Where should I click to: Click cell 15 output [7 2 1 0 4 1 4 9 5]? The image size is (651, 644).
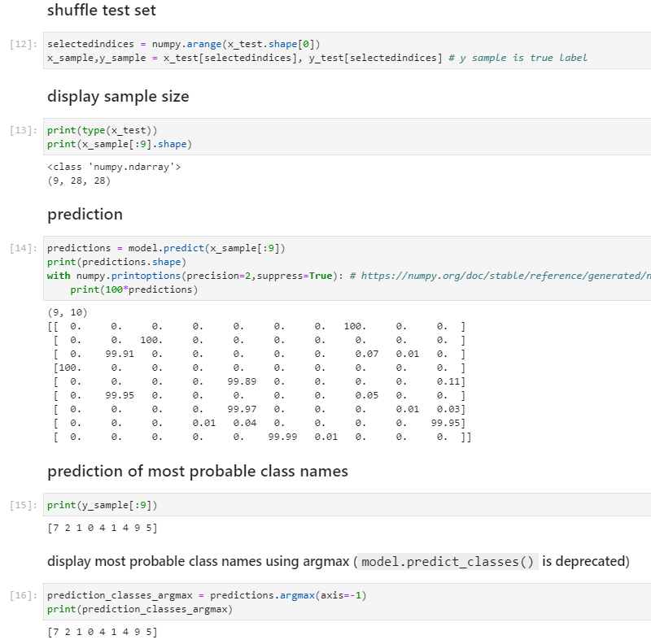coord(103,528)
